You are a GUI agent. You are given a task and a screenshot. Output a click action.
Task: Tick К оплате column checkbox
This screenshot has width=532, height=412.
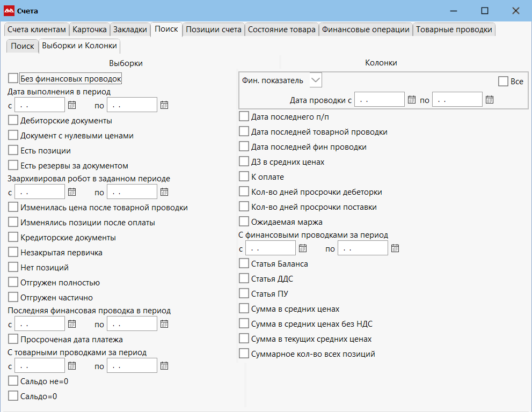coord(244,176)
